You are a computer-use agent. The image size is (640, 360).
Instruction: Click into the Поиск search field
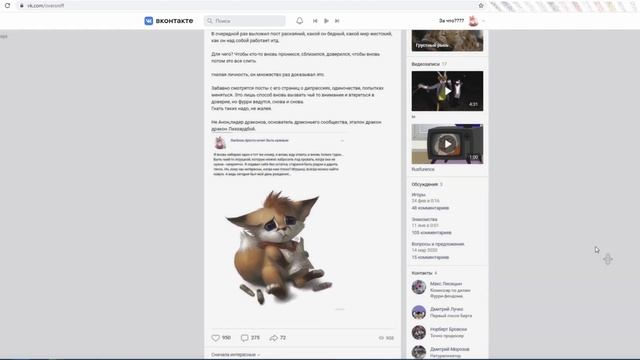point(244,21)
